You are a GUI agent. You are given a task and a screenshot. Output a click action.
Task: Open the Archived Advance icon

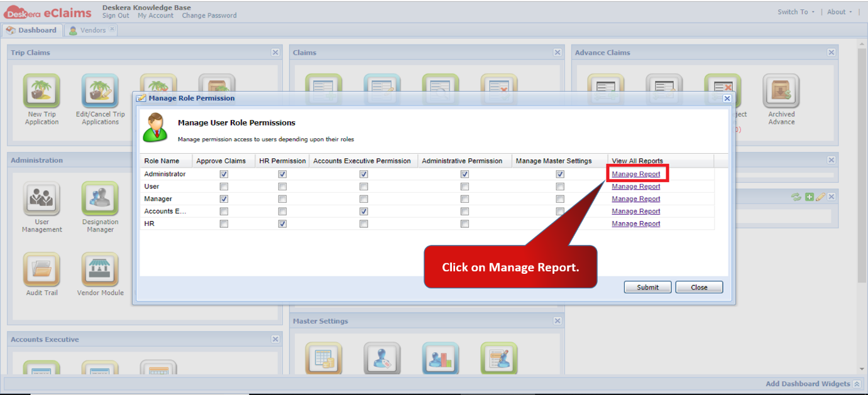click(x=781, y=91)
